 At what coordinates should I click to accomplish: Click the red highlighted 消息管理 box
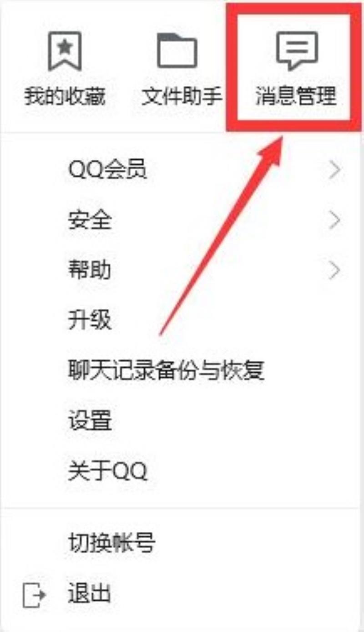click(294, 68)
